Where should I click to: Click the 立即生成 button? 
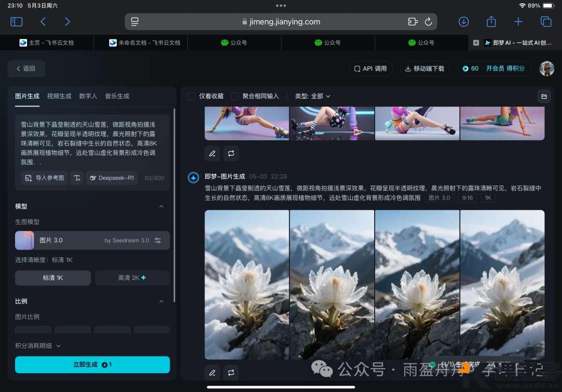click(x=92, y=364)
